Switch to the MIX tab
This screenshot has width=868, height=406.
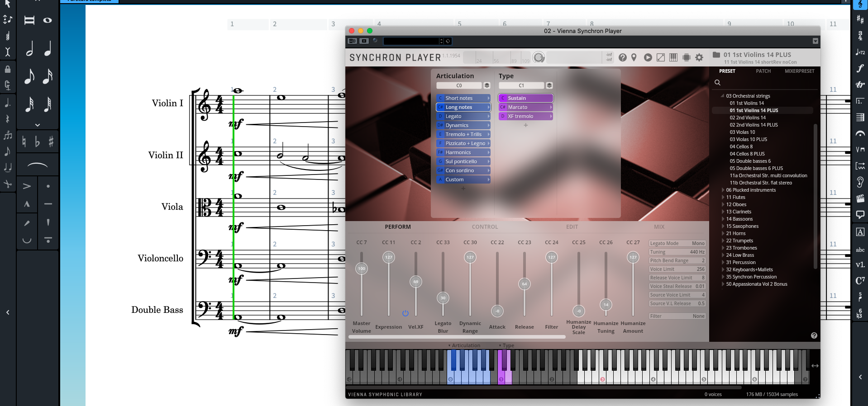pyautogui.click(x=659, y=227)
